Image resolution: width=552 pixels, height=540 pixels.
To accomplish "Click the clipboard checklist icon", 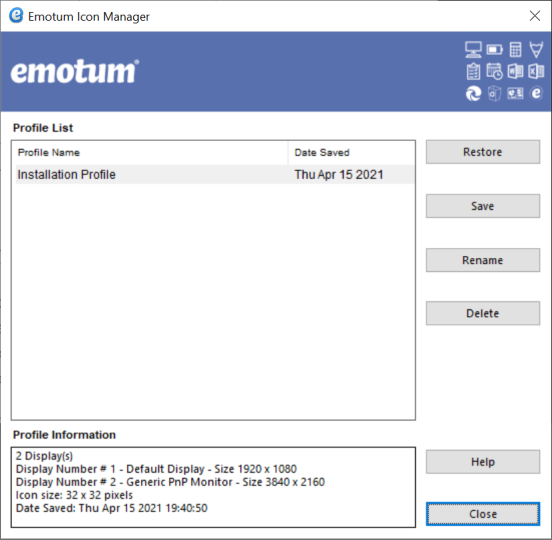I will [473, 71].
